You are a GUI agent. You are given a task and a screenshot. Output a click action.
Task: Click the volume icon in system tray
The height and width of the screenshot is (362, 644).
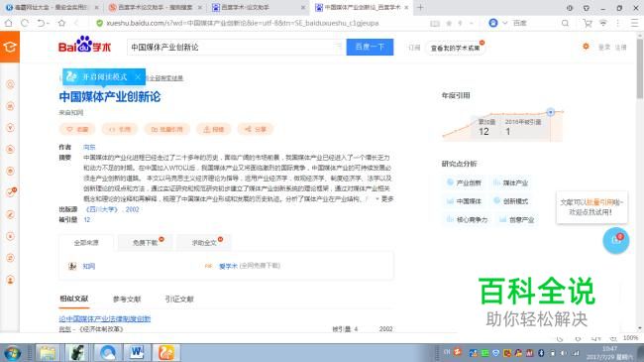(564, 353)
